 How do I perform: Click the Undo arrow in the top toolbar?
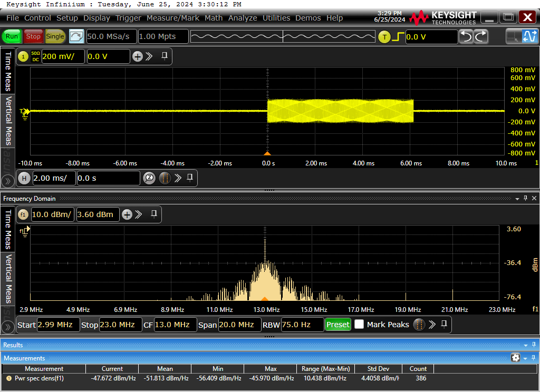(466, 36)
